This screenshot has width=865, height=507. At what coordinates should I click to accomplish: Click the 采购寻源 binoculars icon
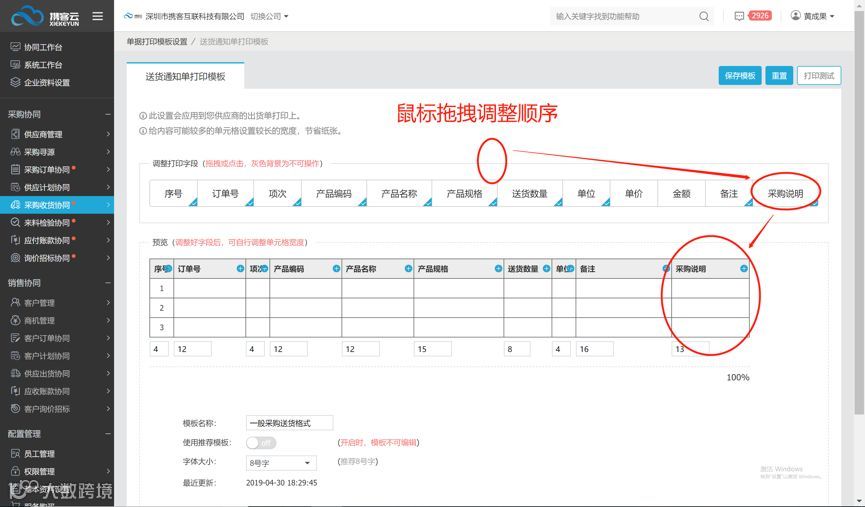click(15, 152)
